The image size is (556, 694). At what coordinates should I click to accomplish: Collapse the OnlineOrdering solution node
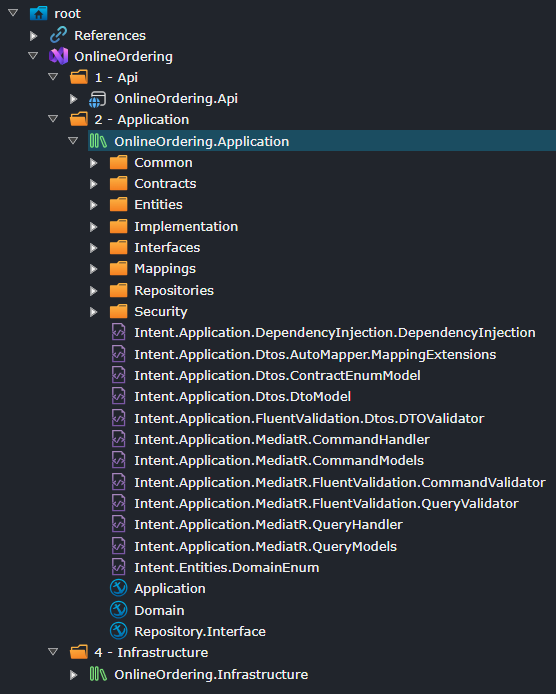33,56
